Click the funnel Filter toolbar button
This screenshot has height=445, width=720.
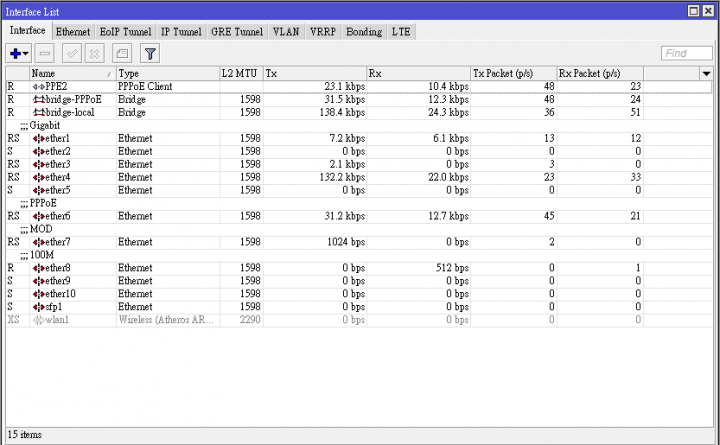pyautogui.click(x=150, y=54)
